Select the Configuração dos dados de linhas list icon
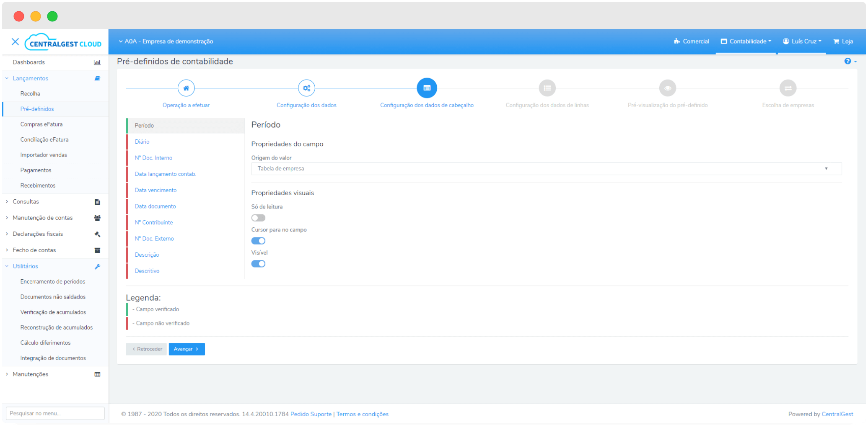The height and width of the screenshot is (425, 868). pos(547,88)
